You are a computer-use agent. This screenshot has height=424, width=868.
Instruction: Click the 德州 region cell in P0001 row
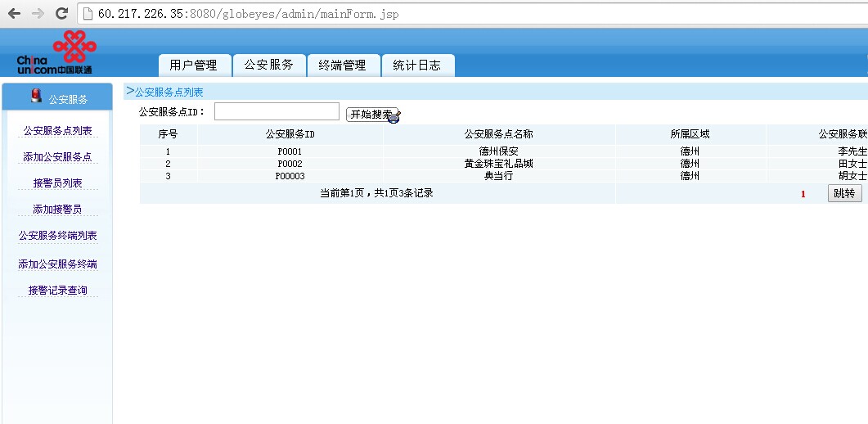(690, 151)
